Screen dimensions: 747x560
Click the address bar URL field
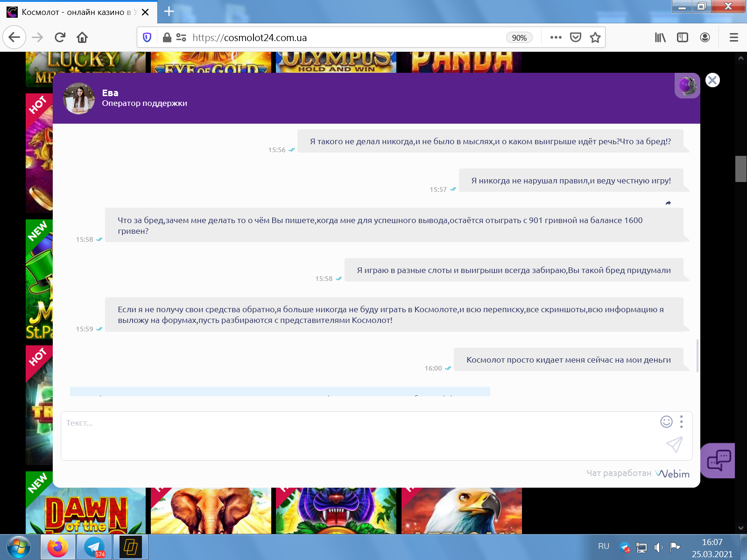[x=345, y=38]
